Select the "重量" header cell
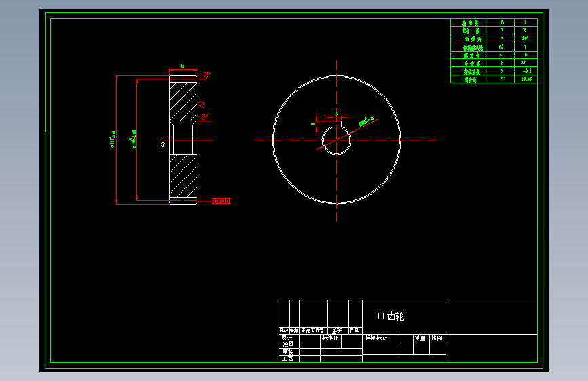Image resolution: width=588 pixels, height=381 pixels. [x=420, y=338]
